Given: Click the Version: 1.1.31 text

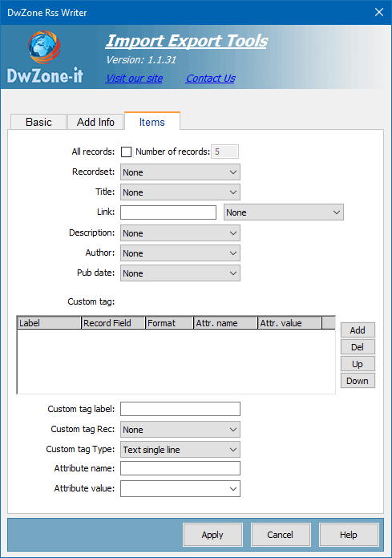Looking at the screenshot, I should click(141, 60).
